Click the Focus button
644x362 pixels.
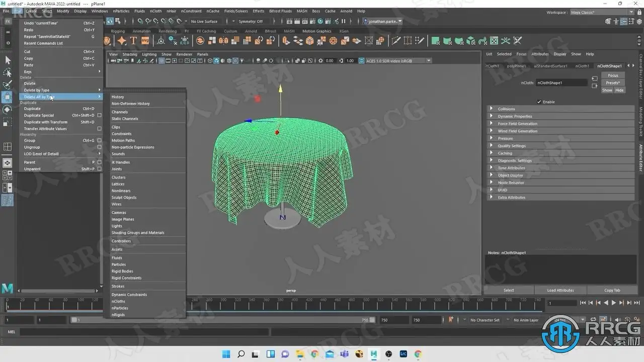[x=613, y=75]
